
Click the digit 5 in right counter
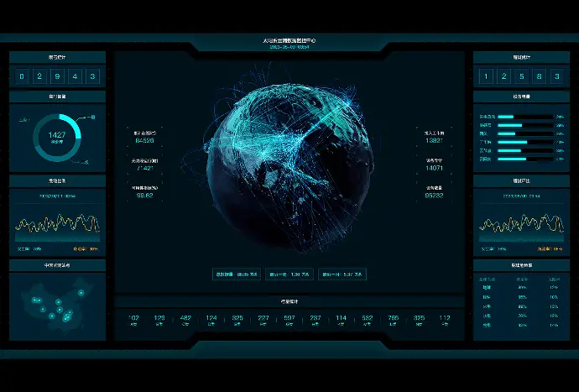coord(520,76)
